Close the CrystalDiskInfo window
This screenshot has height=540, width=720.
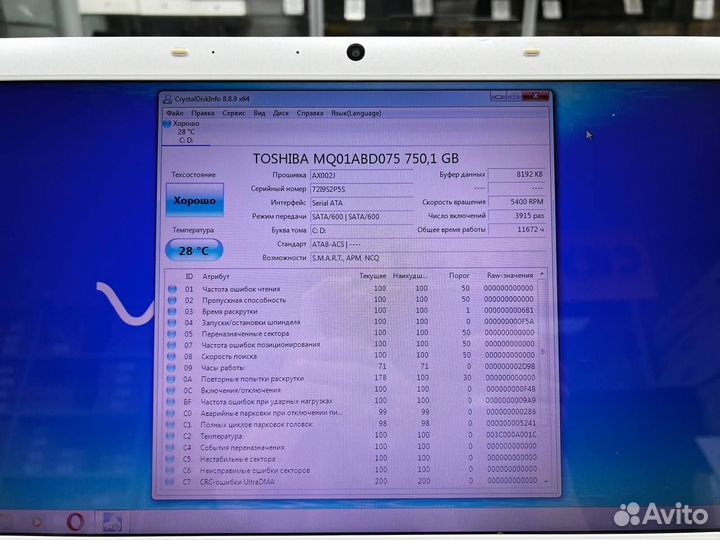pos(535,96)
